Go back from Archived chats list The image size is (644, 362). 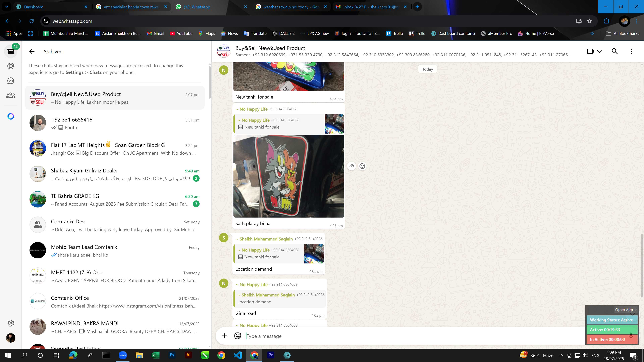tap(32, 51)
